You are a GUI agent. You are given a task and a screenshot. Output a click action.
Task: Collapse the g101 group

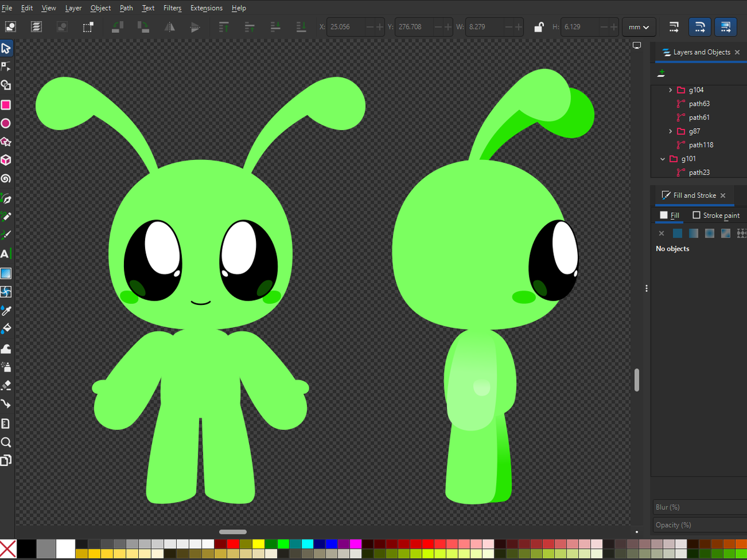pos(663,159)
